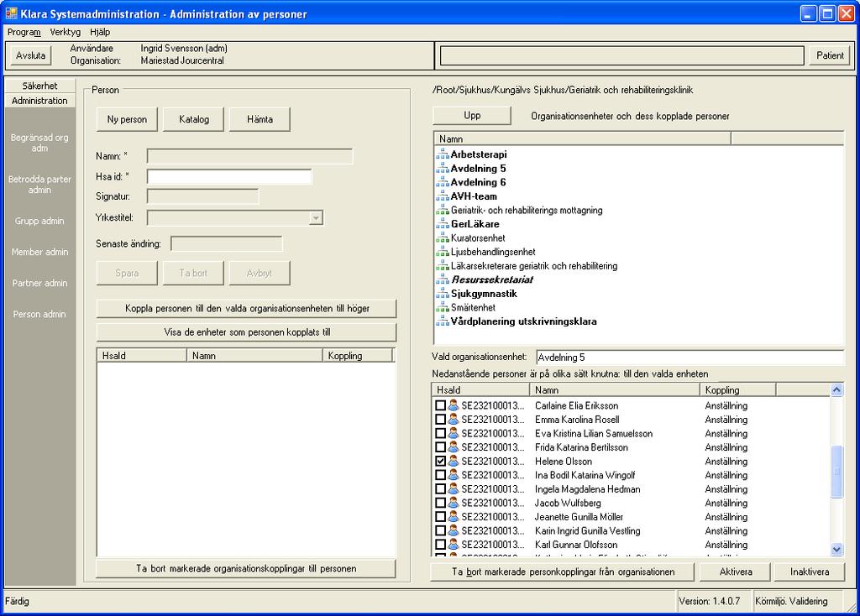Check the box for Ina Bodil Katarina Wingolf
The image size is (860, 616).
point(440,475)
